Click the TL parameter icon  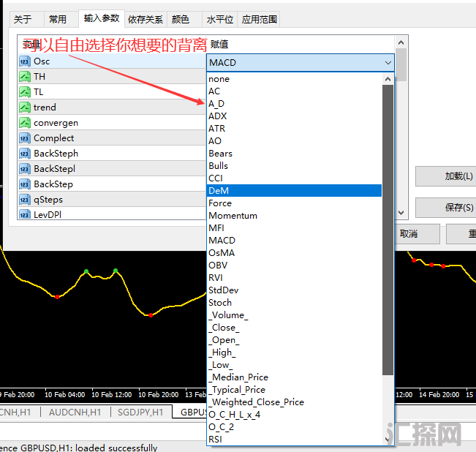click(x=25, y=92)
